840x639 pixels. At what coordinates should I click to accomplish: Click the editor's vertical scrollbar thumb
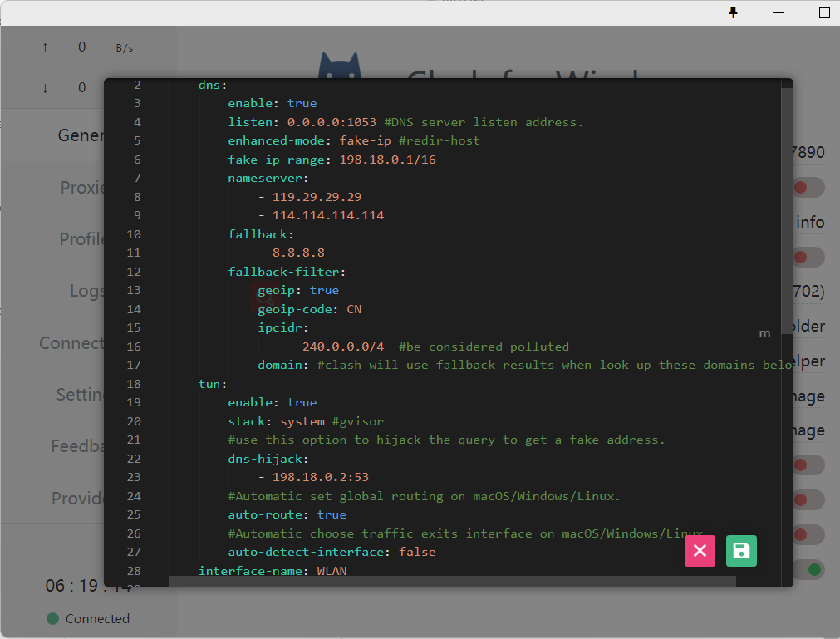(x=787, y=211)
